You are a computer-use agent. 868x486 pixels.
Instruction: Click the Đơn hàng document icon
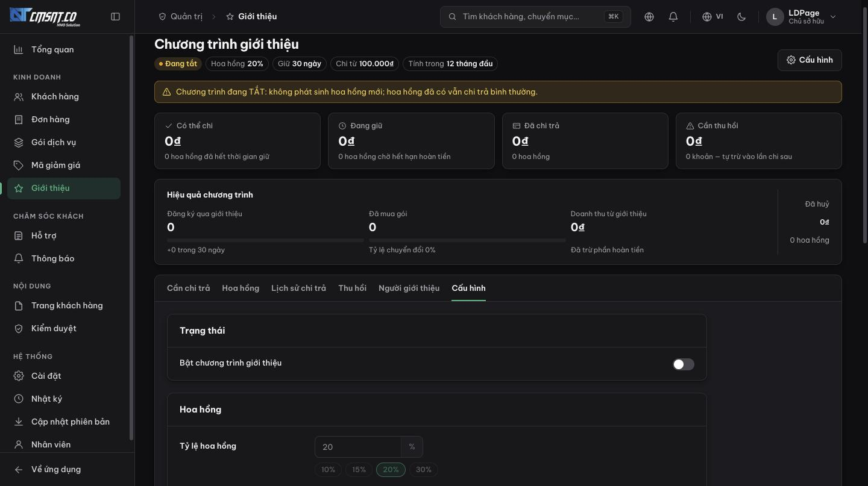pyautogui.click(x=19, y=119)
